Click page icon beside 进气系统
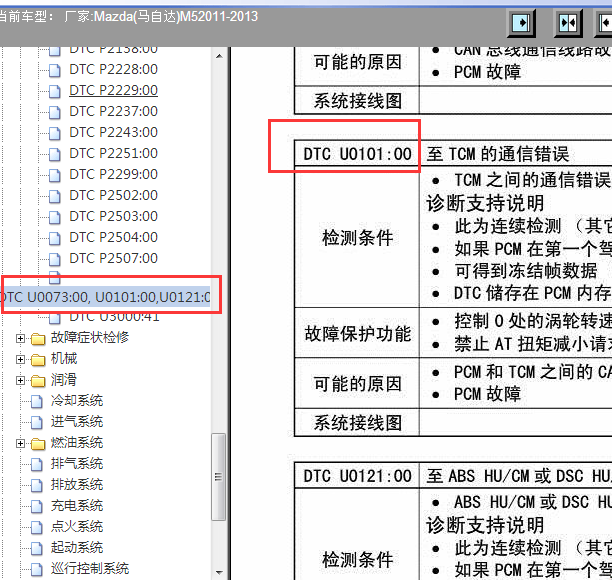Viewport: 612px width, 580px height. click(37, 423)
